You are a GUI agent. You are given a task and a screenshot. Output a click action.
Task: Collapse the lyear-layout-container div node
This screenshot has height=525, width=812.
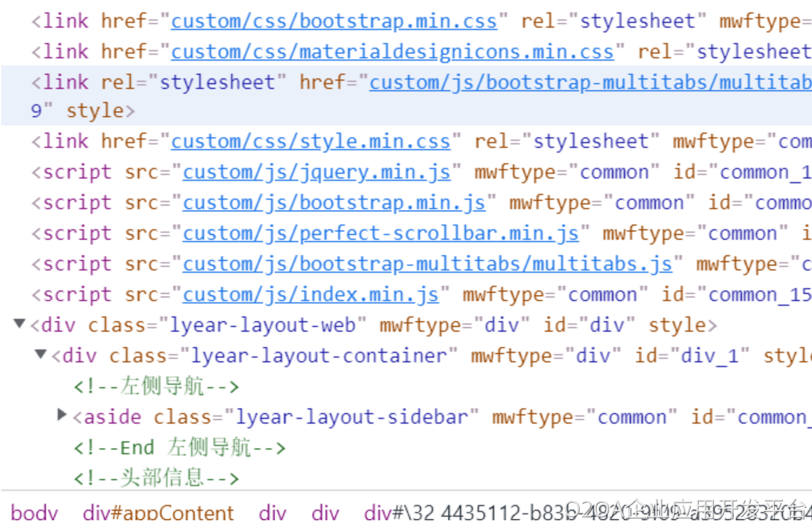click(41, 354)
